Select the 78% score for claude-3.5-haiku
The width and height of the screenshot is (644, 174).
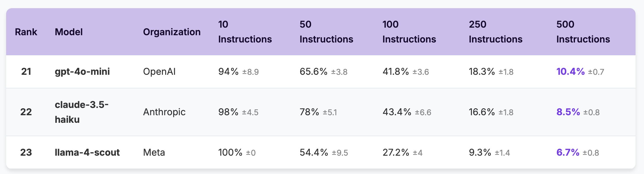[309, 112]
